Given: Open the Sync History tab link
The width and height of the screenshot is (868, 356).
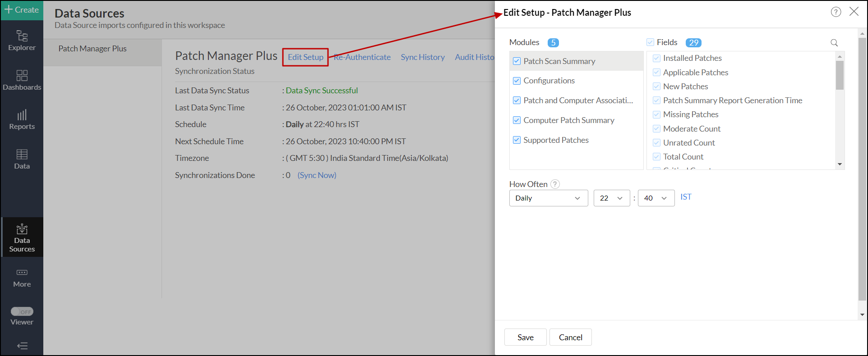Looking at the screenshot, I should [x=422, y=57].
